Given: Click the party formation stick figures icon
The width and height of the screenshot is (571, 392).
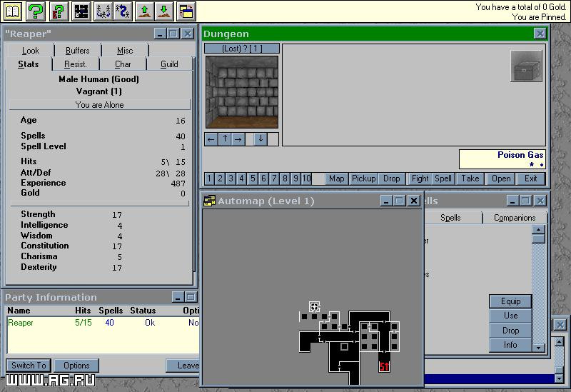Looking at the screenshot, I should [x=103, y=11].
